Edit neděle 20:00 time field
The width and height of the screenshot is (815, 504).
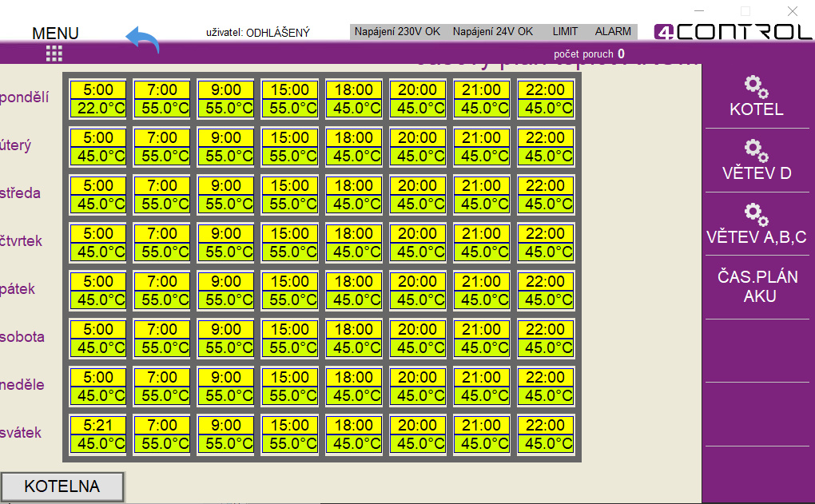point(417,377)
